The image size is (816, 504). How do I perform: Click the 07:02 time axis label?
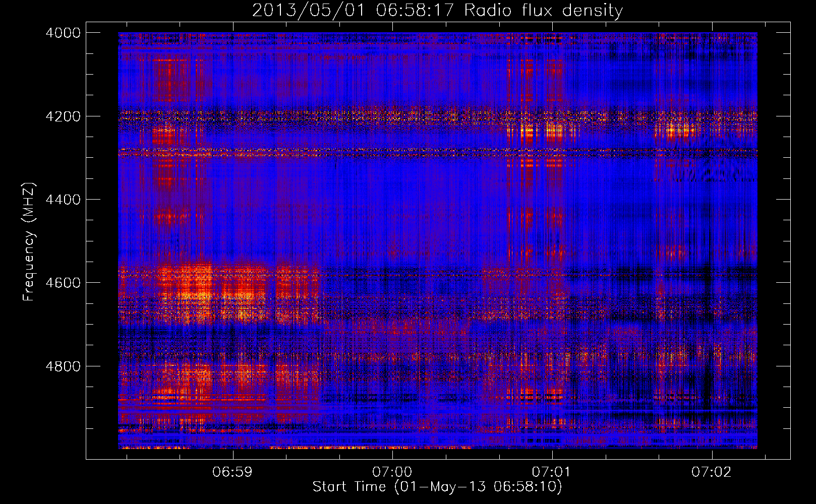(x=711, y=472)
